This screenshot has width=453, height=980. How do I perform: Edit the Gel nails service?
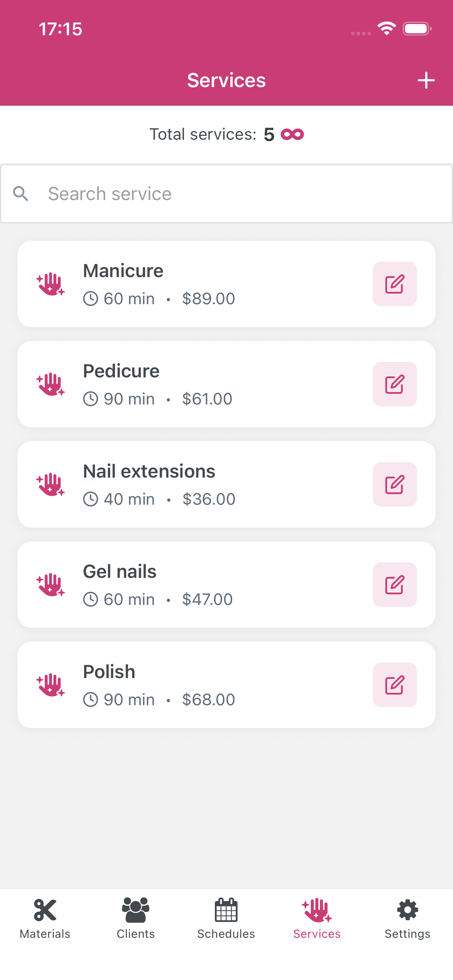click(395, 585)
